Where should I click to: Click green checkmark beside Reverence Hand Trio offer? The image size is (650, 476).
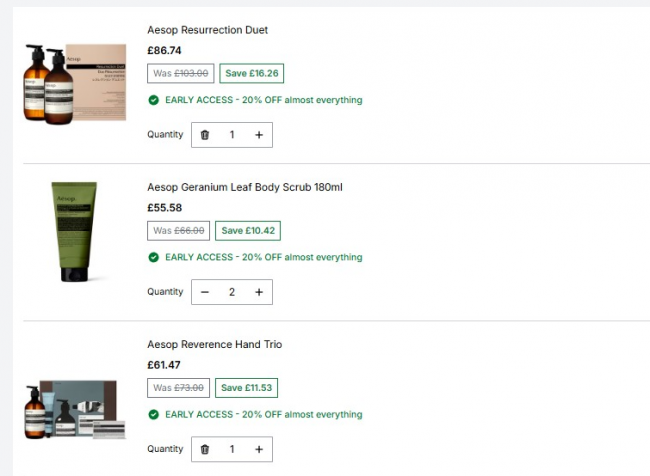point(153,414)
